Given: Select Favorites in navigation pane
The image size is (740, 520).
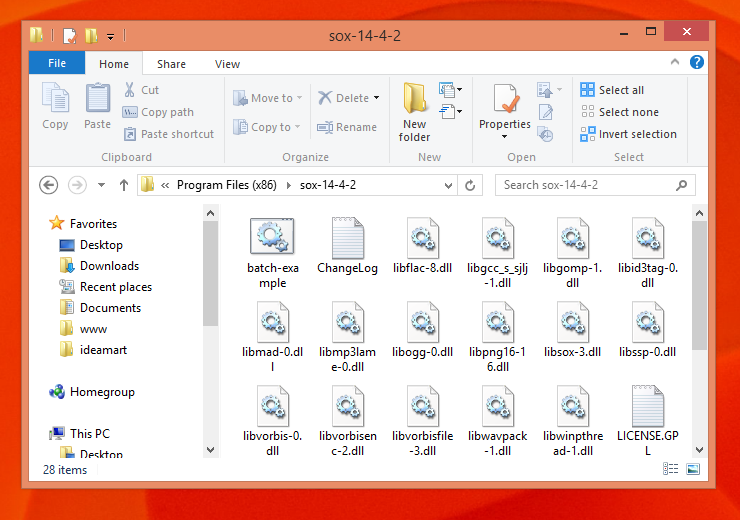Looking at the screenshot, I should pyautogui.click(x=84, y=223).
